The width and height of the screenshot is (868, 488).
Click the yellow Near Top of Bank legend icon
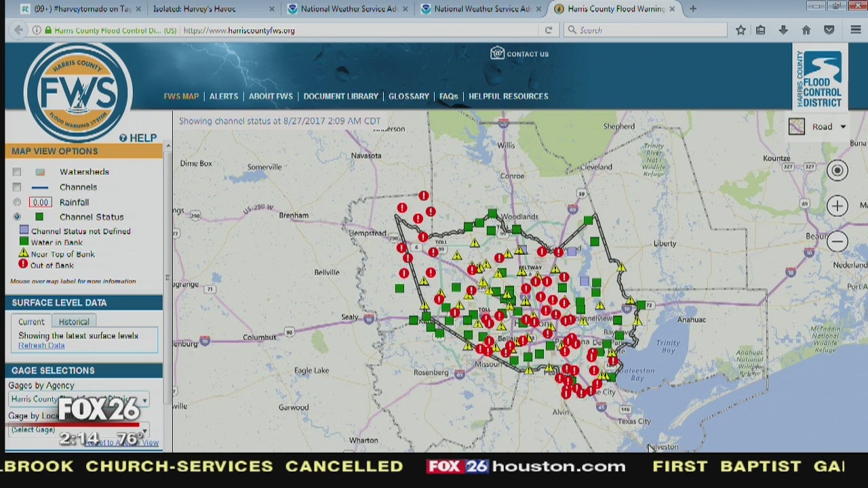[23, 253]
